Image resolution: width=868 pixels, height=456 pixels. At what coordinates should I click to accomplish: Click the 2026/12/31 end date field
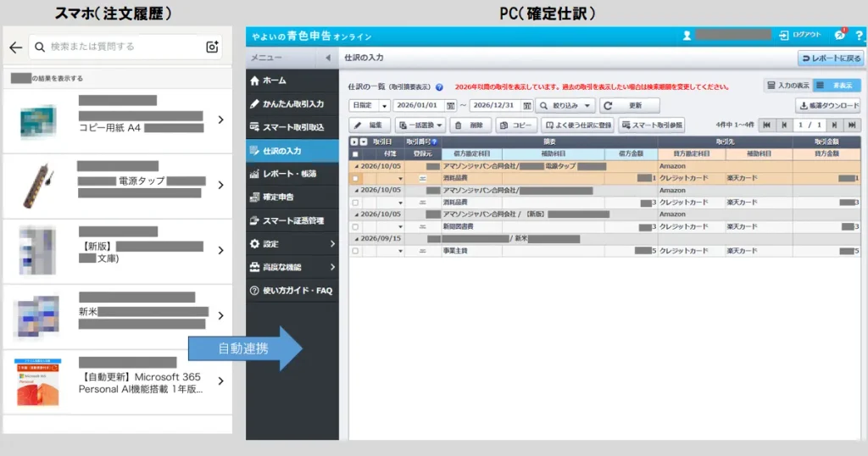[494, 105]
